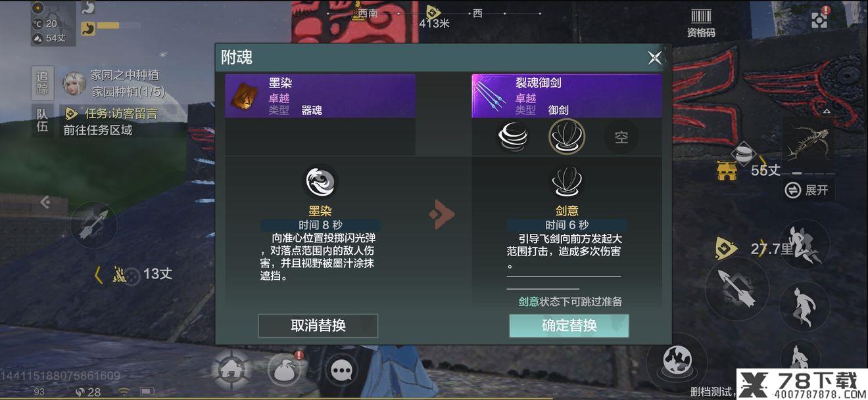Expand the 展开 panel
868x400 pixels.
pos(809,190)
